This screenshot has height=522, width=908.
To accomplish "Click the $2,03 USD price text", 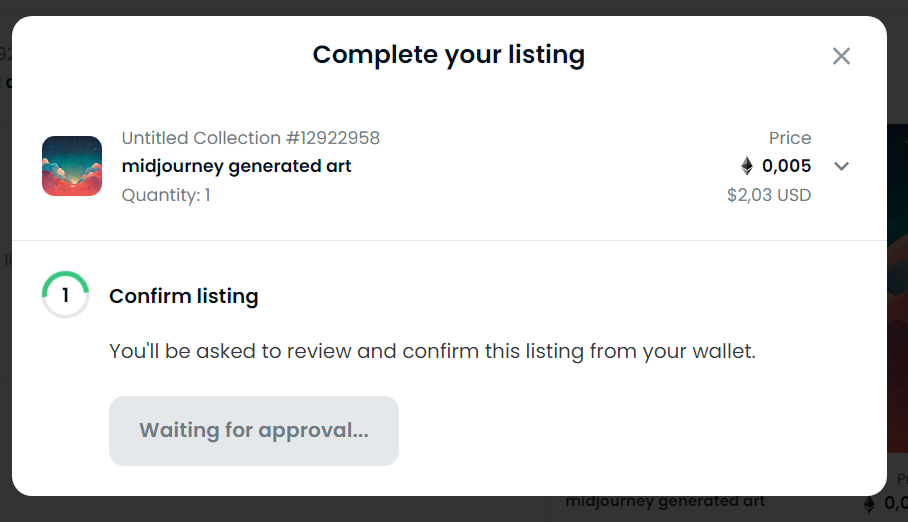I will 769,195.
